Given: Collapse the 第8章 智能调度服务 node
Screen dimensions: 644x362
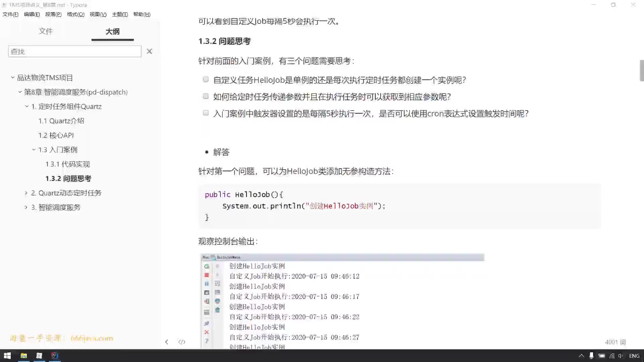Looking at the screenshot, I should point(20,92).
